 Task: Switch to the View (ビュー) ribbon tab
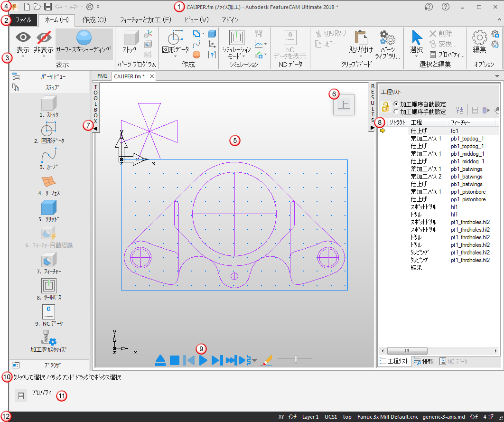pyautogui.click(x=196, y=20)
